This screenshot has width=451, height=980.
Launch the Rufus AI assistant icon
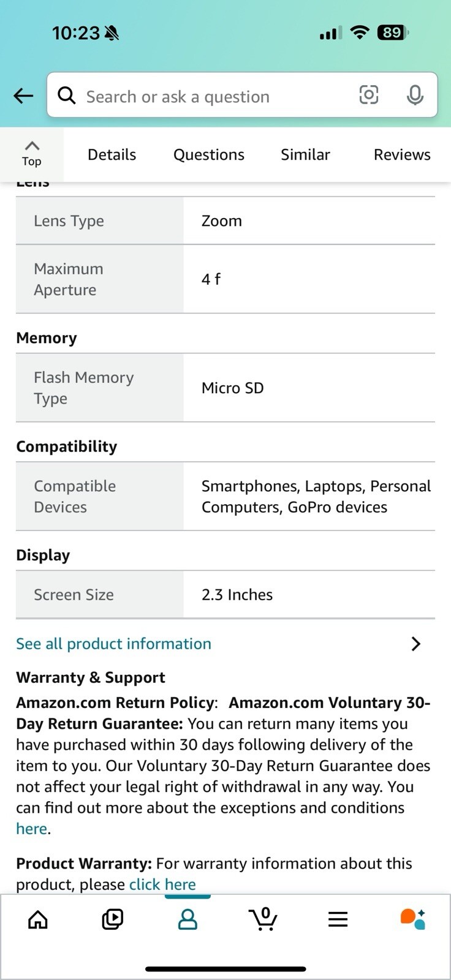[x=412, y=919]
